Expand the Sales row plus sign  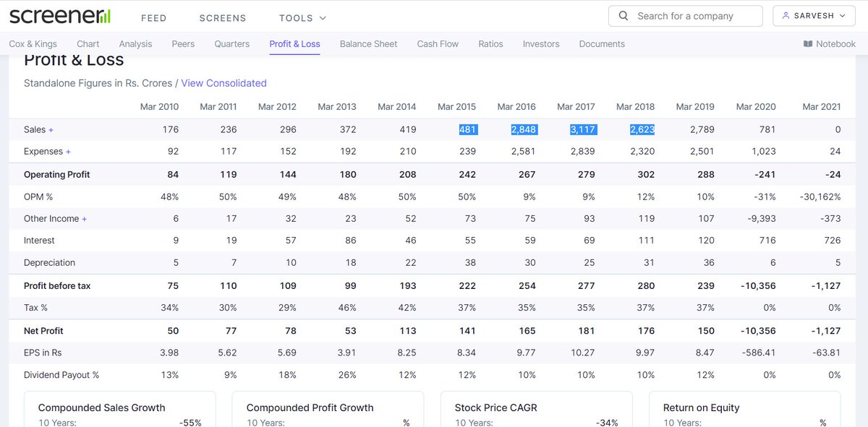click(51, 130)
